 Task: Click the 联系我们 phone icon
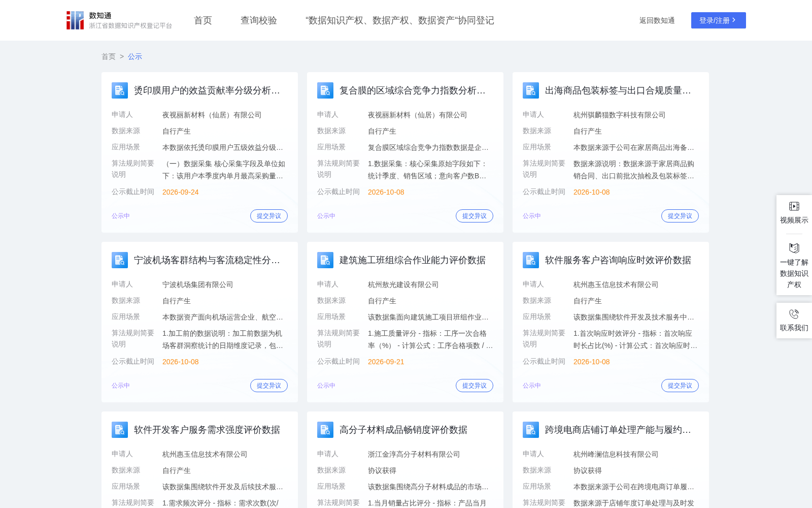(794, 314)
